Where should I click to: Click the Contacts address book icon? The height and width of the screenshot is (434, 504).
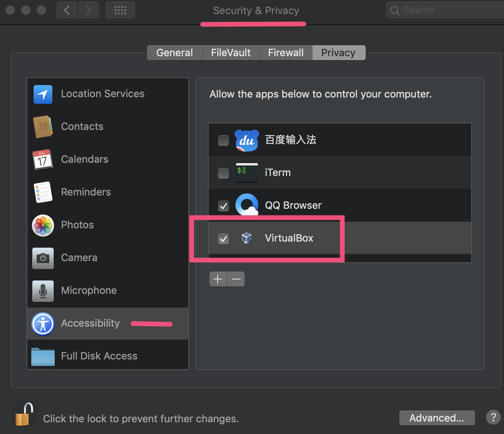[43, 127]
